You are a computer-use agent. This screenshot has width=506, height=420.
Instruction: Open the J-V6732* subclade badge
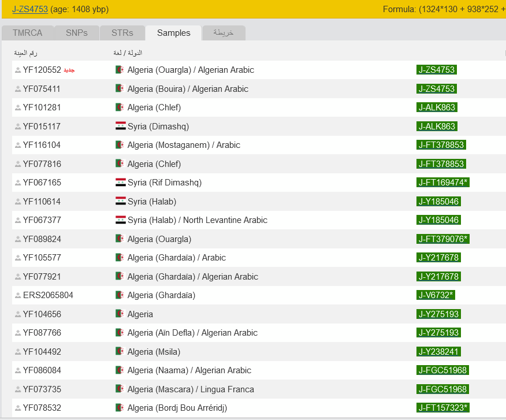pos(436,295)
